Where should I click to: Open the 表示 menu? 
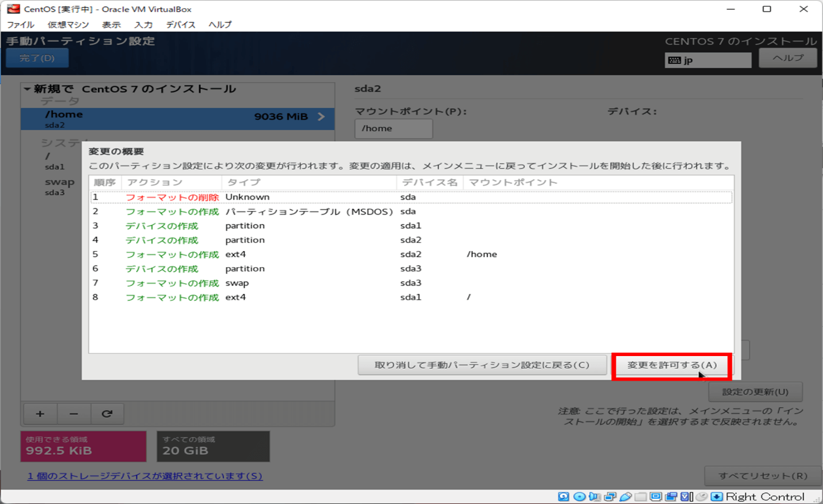pyautogui.click(x=111, y=25)
